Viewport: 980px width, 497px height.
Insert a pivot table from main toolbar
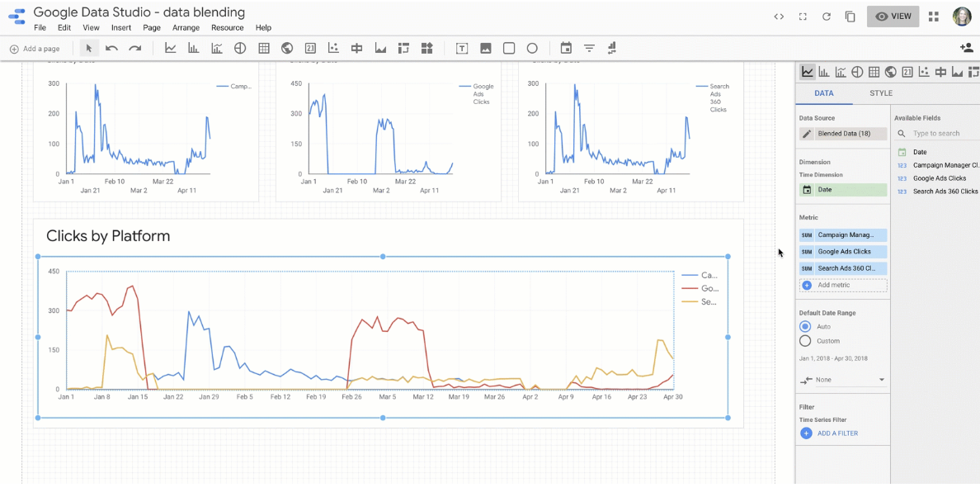tap(403, 48)
